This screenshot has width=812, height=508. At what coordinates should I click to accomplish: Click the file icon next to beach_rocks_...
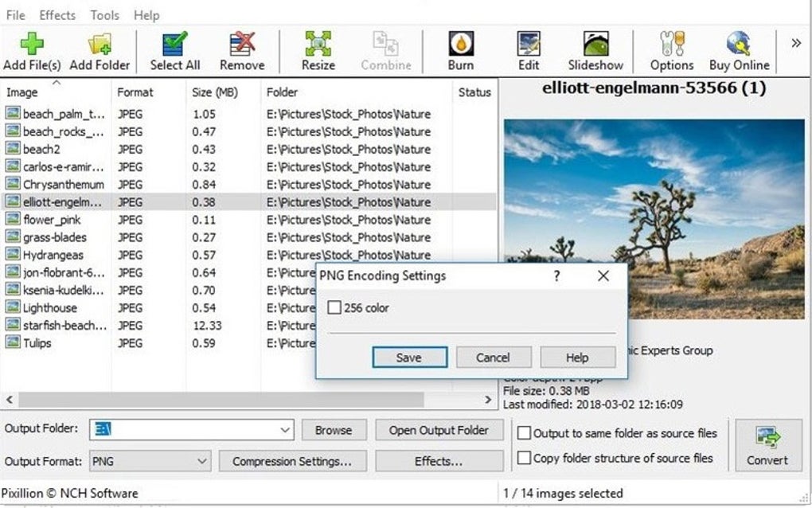coord(13,131)
